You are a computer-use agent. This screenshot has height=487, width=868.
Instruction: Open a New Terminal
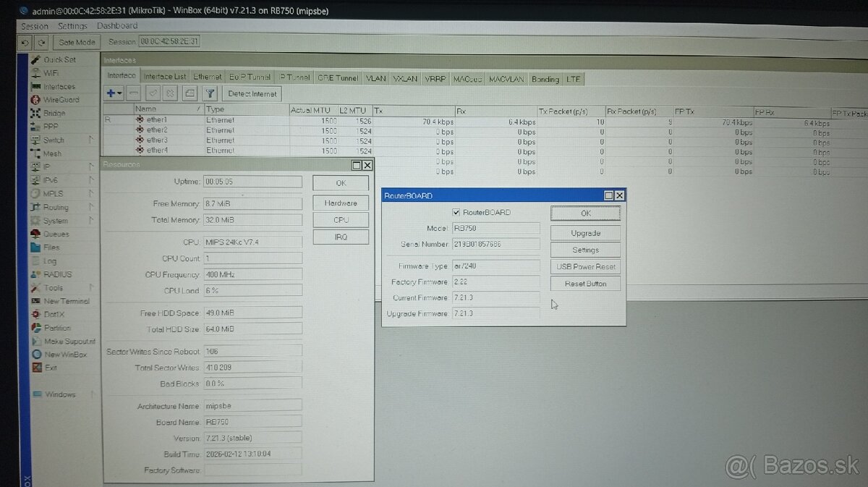(65, 301)
